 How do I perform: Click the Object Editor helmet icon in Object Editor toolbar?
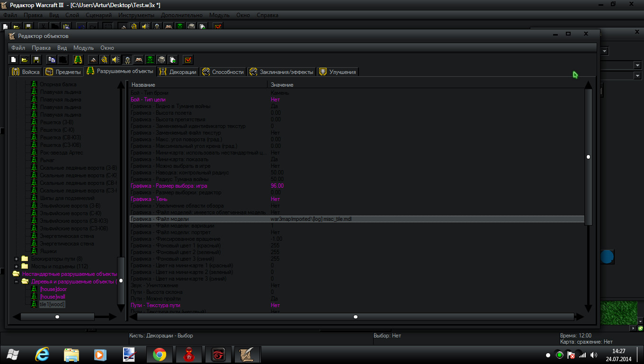[127, 60]
